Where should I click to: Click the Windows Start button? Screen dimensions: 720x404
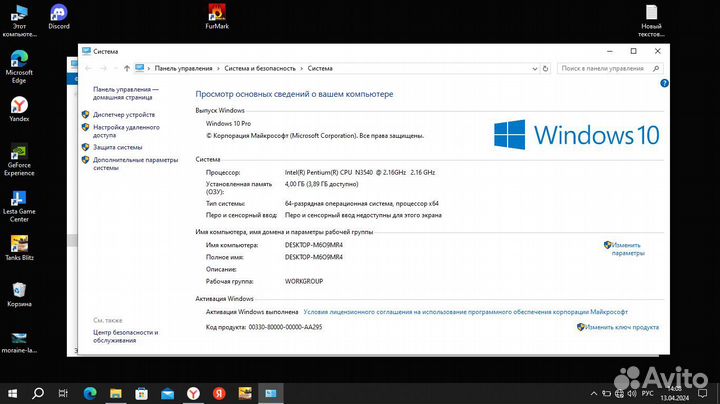[x=11, y=393]
